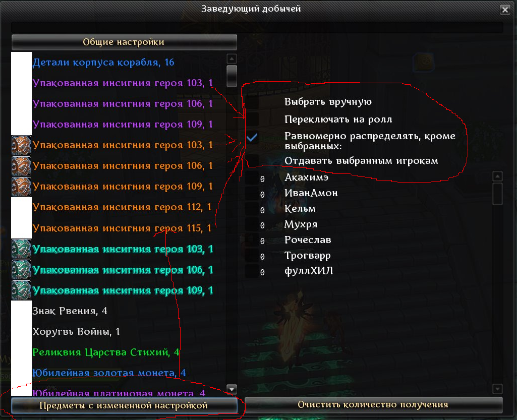Image resolution: width=517 pixels, height=420 pixels.
Task: Enable the Выбрать вручную checkbox
Action: (252, 102)
